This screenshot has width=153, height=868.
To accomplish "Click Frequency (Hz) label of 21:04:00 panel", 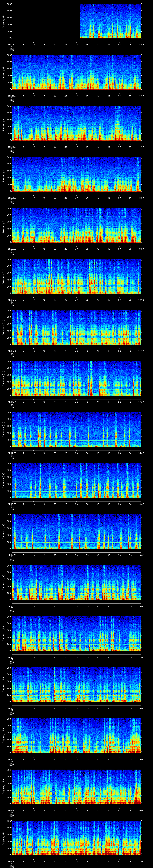I will [3, 21].
